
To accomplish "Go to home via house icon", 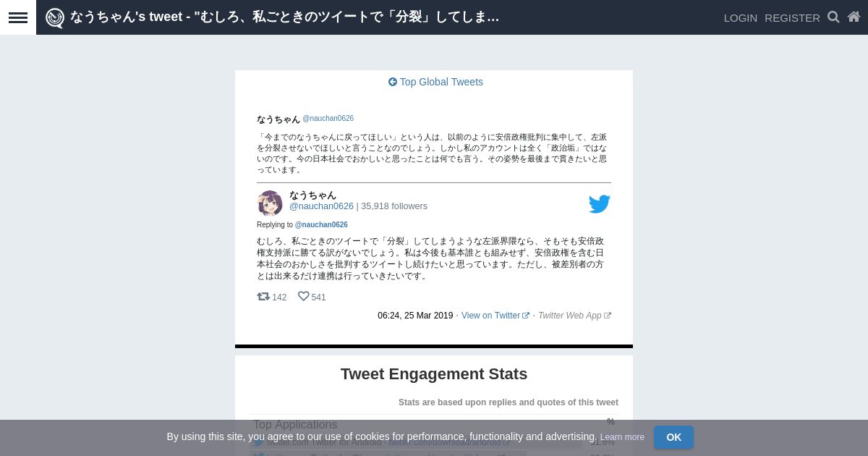I will pos(854,17).
